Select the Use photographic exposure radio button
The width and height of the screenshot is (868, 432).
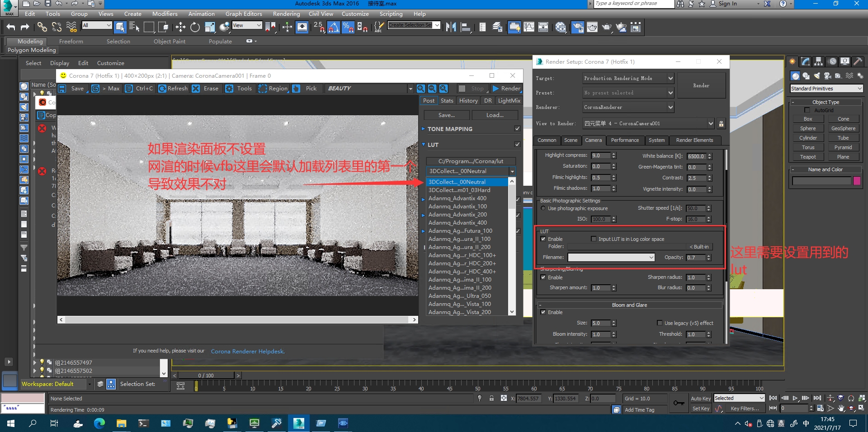pyautogui.click(x=543, y=208)
